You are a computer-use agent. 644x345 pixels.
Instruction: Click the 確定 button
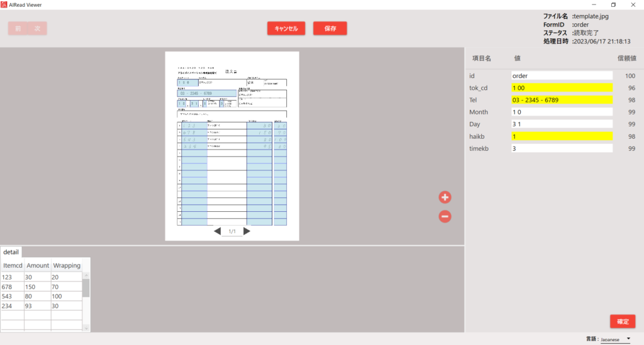tap(623, 322)
